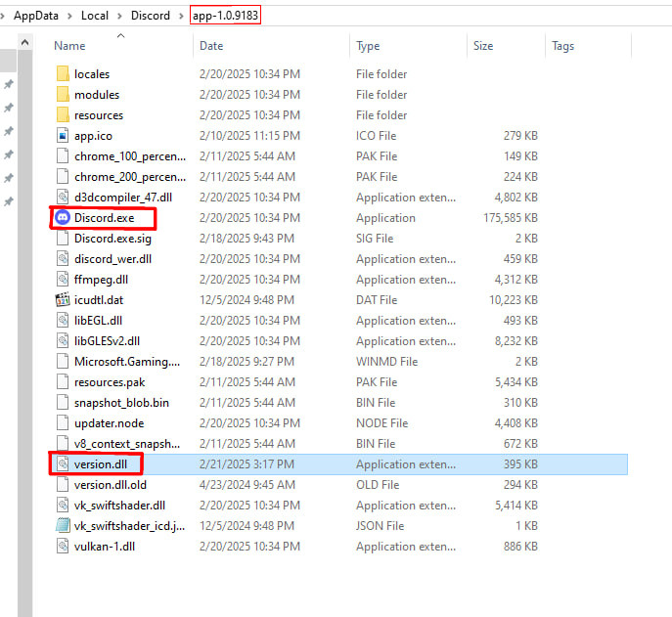The height and width of the screenshot is (617, 672).
Task: Click the JSON File type cell
Action: point(380,526)
